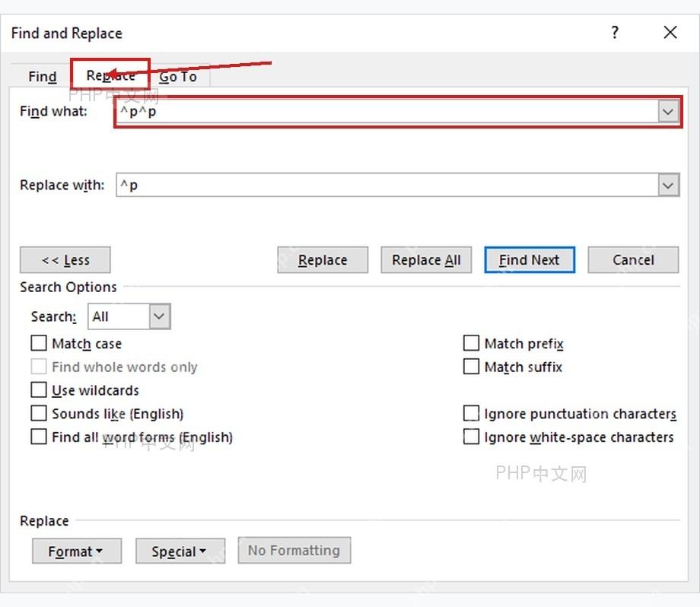Image resolution: width=700 pixels, height=607 pixels.
Task: Enable the Match suffix checkbox
Action: 472,367
